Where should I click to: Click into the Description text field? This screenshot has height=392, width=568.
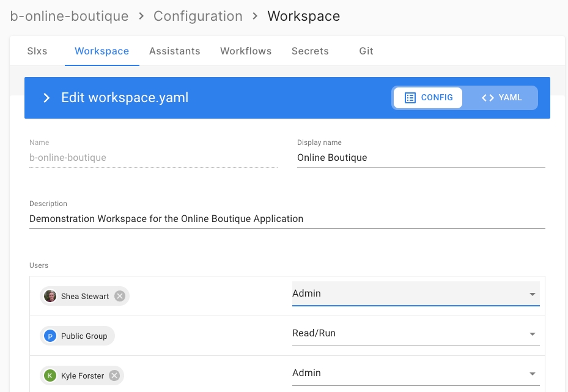point(287,219)
